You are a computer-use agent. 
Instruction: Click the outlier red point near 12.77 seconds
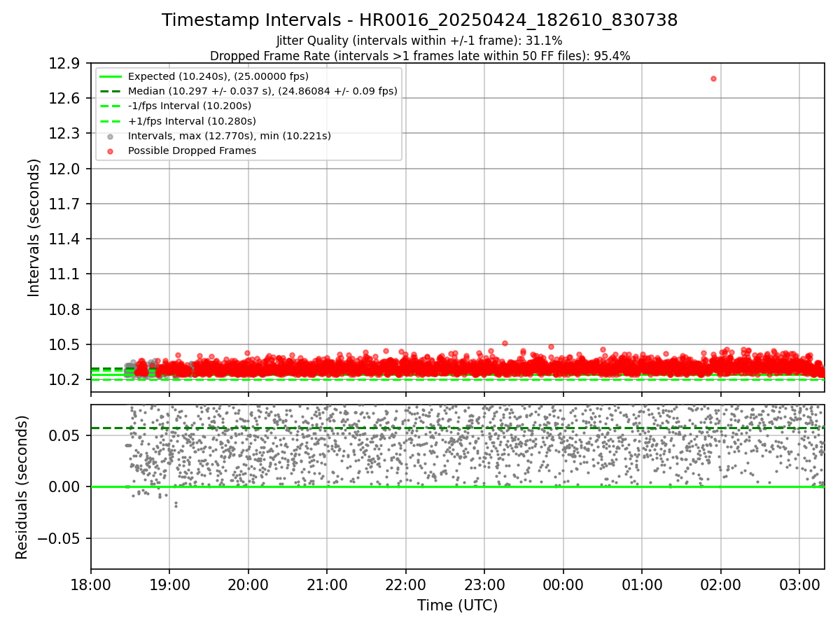713,78
